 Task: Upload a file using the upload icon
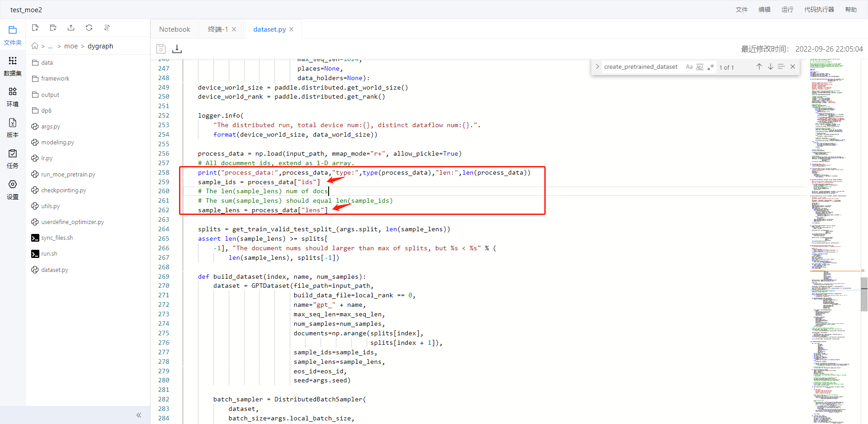pos(71,27)
